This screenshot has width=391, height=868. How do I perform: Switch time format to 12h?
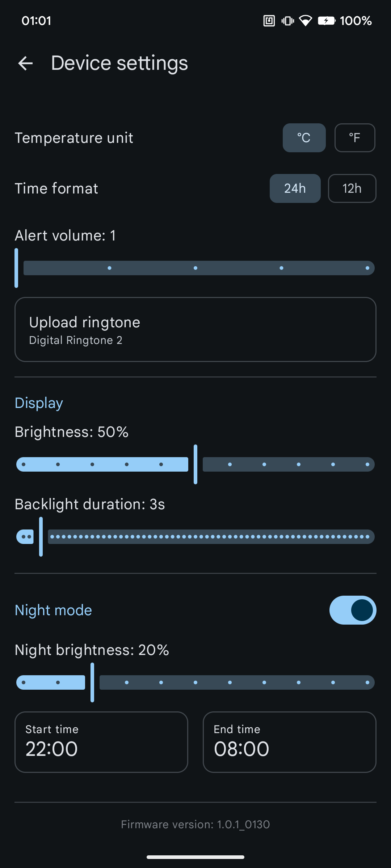(x=352, y=188)
